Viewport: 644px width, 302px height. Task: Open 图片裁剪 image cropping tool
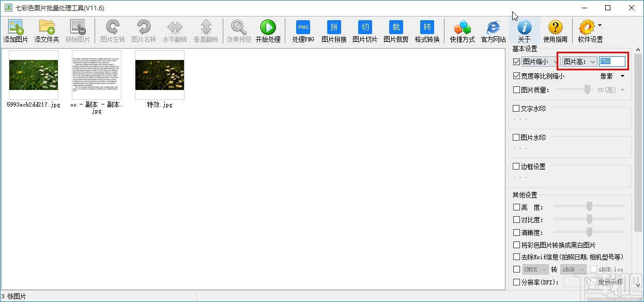pyautogui.click(x=396, y=31)
